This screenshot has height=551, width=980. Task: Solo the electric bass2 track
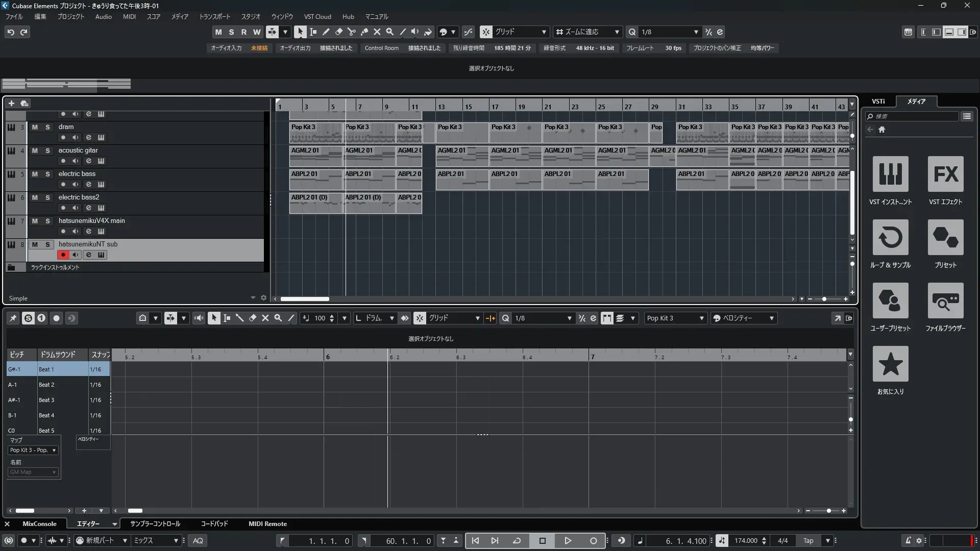(x=47, y=197)
